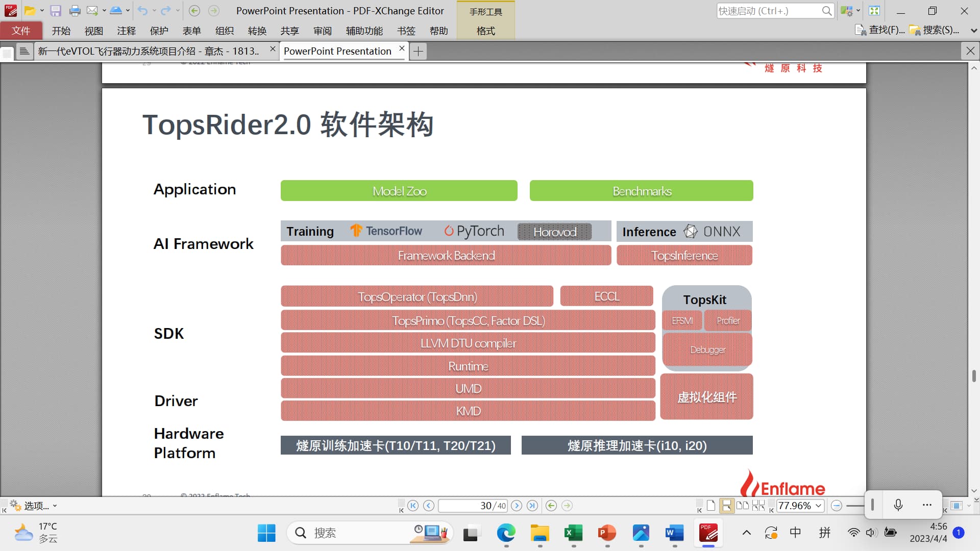Jump to the first page
The height and width of the screenshot is (551, 980).
[x=413, y=506]
